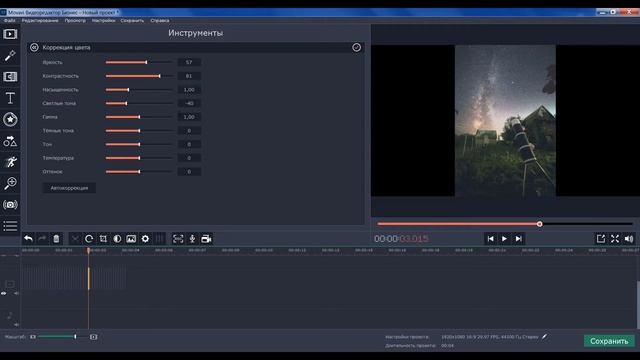The image size is (640, 360).
Task: Pop out the preview window
Action: [600, 239]
